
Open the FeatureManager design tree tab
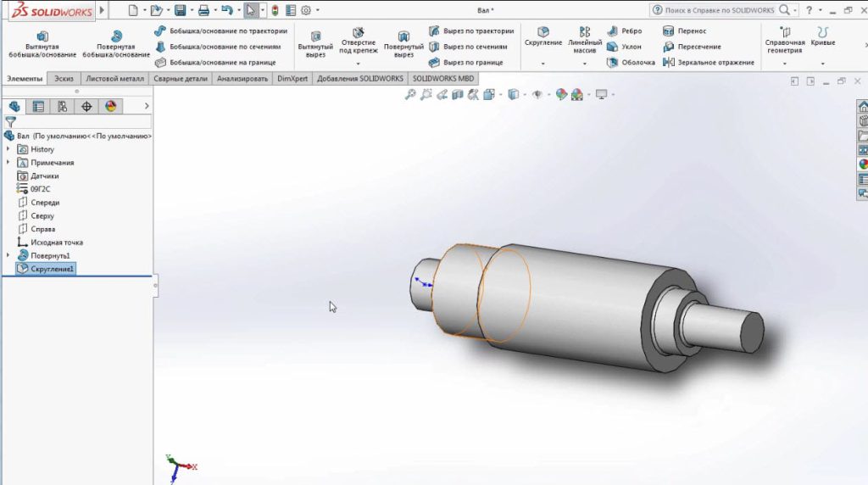[x=14, y=106]
